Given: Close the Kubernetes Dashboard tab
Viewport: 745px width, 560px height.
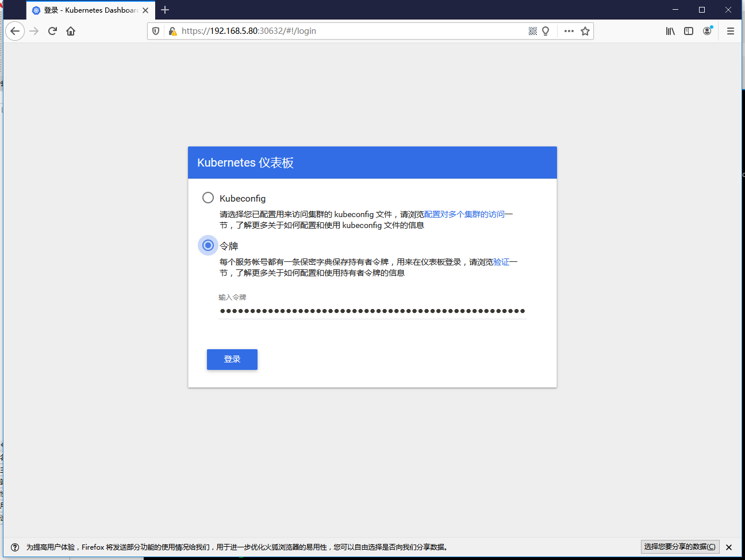Looking at the screenshot, I should coord(145,10).
